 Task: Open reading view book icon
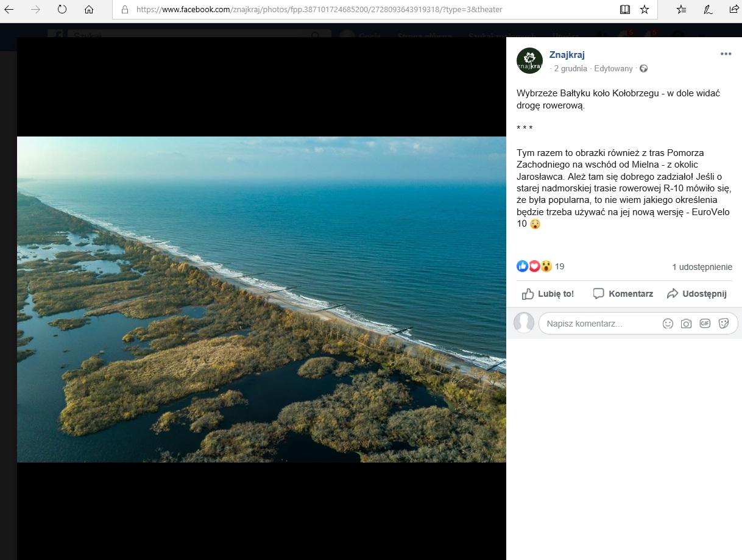pos(624,10)
